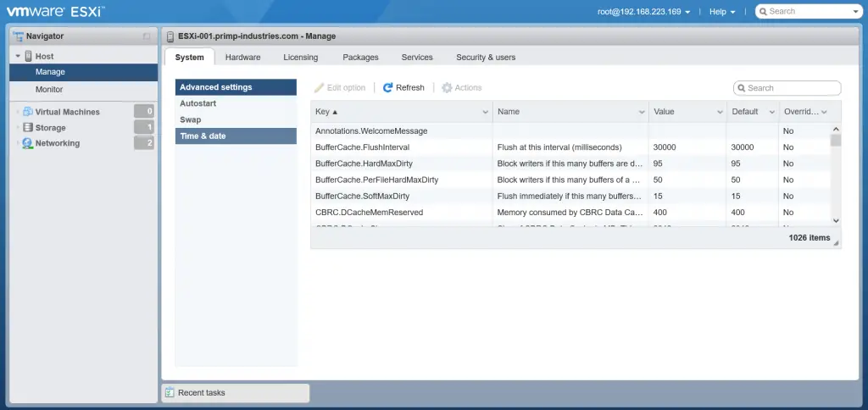
Task: Click the Storage icon in Navigator
Action: (x=28, y=128)
